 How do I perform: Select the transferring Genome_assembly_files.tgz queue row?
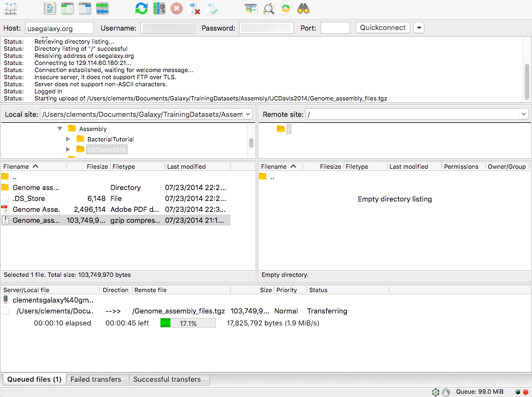click(x=175, y=311)
